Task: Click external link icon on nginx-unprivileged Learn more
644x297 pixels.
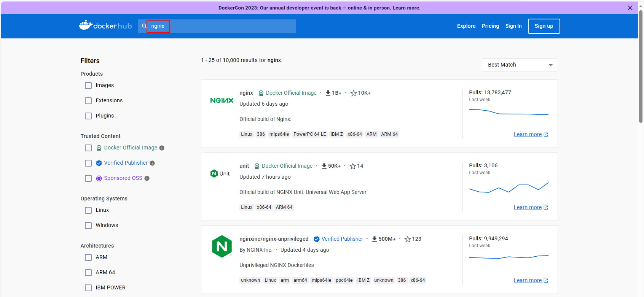Action: (x=546, y=281)
